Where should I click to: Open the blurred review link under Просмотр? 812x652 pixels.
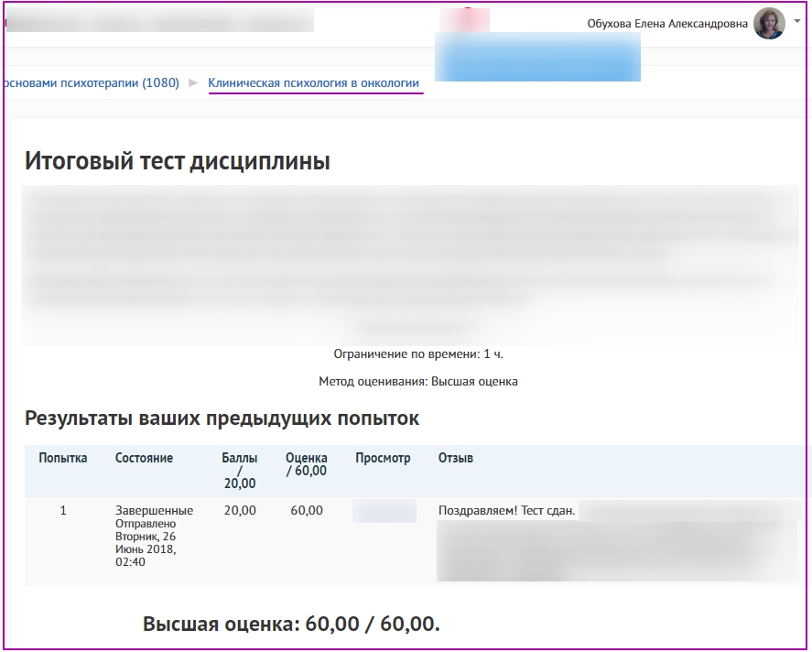[x=384, y=511]
